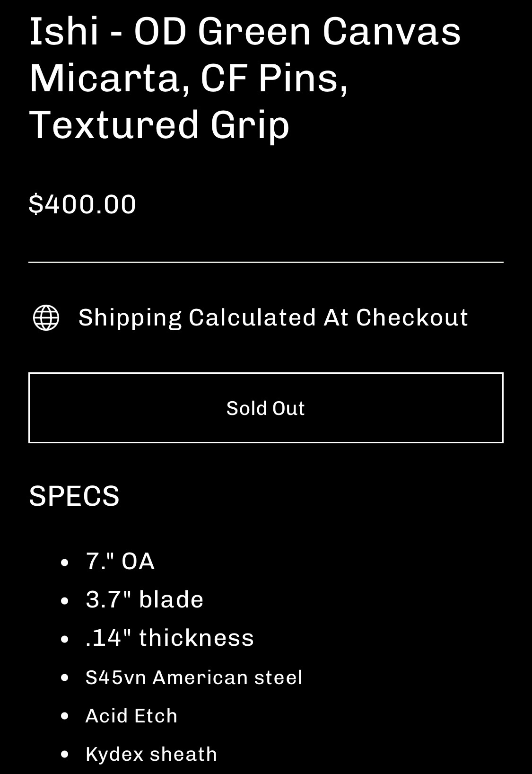This screenshot has width=532, height=774.
Task: Click the bullet beside Kydex sheath
Action: point(65,755)
